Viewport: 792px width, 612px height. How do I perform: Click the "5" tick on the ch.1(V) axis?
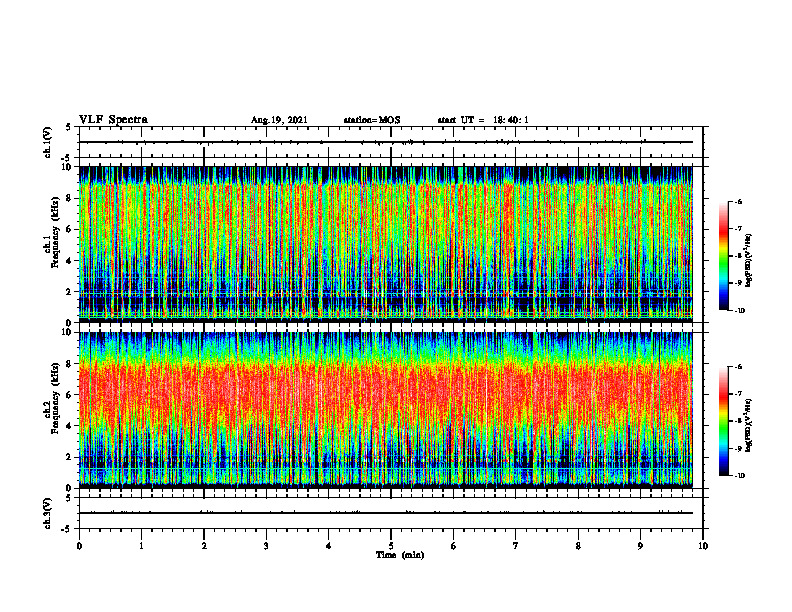[x=69, y=127]
